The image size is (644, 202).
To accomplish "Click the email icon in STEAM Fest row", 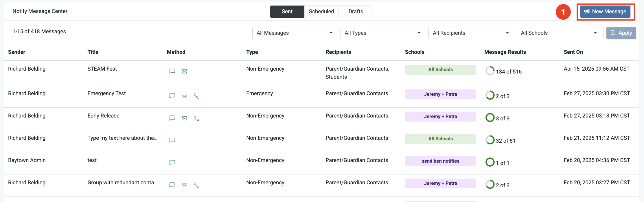I will [184, 71].
